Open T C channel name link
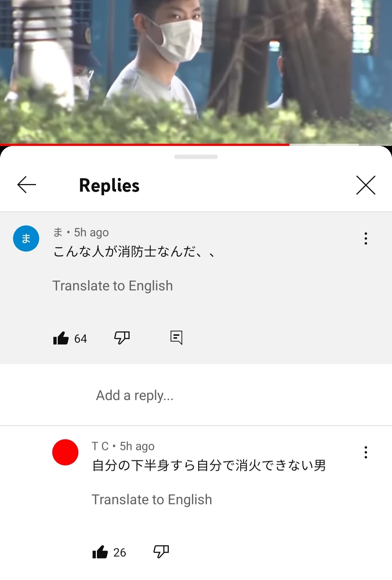The image size is (392, 580). [100, 446]
